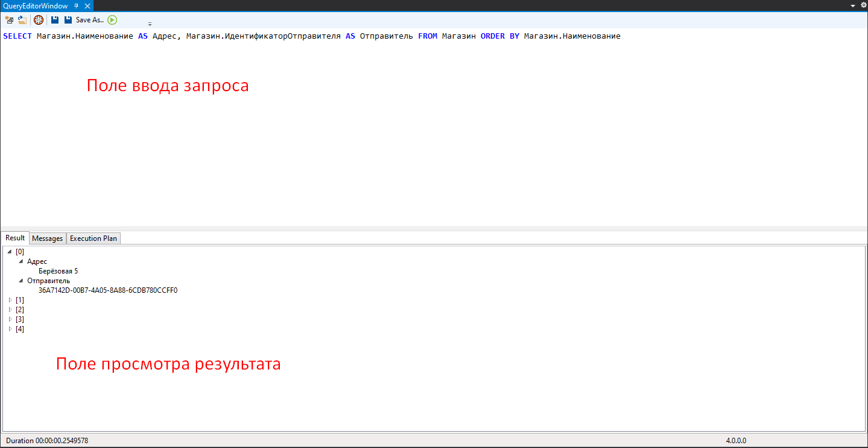Collapse the [0] result row

coord(10,252)
